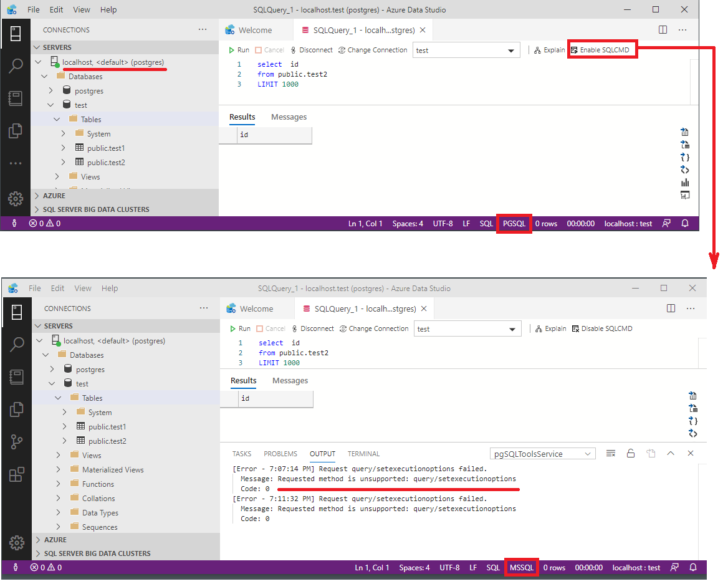Expand Sequences folder in bottom window
This screenshot has height=584, width=728.
click(58, 527)
